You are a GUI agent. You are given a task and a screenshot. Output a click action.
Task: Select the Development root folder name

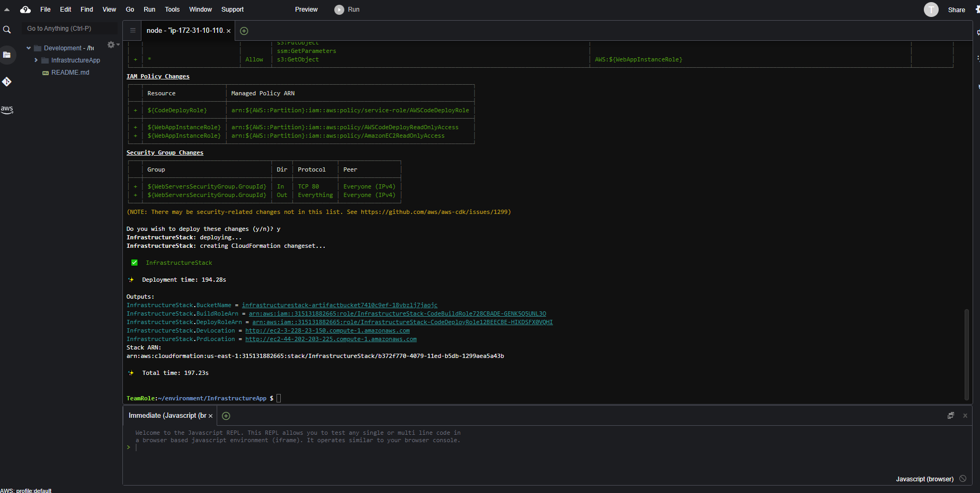click(x=69, y=48)
